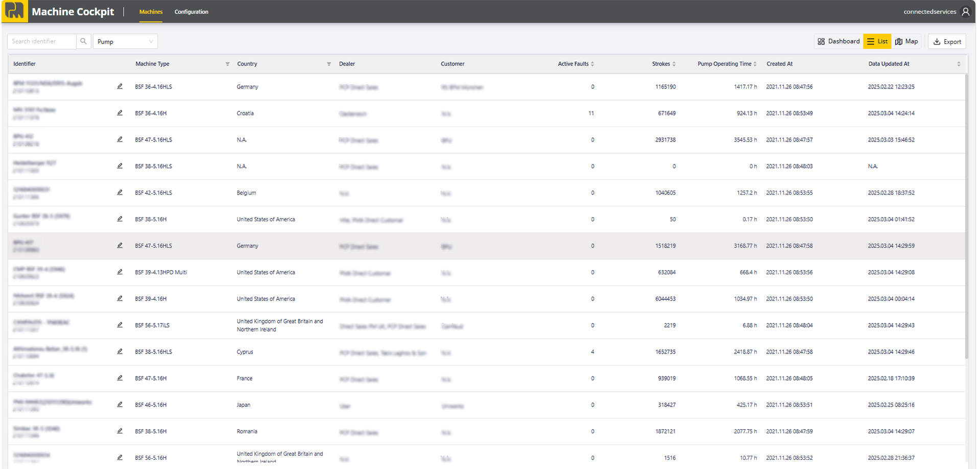Focus the Search identifier field
The height and width of the screenshot is (469, 980).
click(x=42, y=41)
